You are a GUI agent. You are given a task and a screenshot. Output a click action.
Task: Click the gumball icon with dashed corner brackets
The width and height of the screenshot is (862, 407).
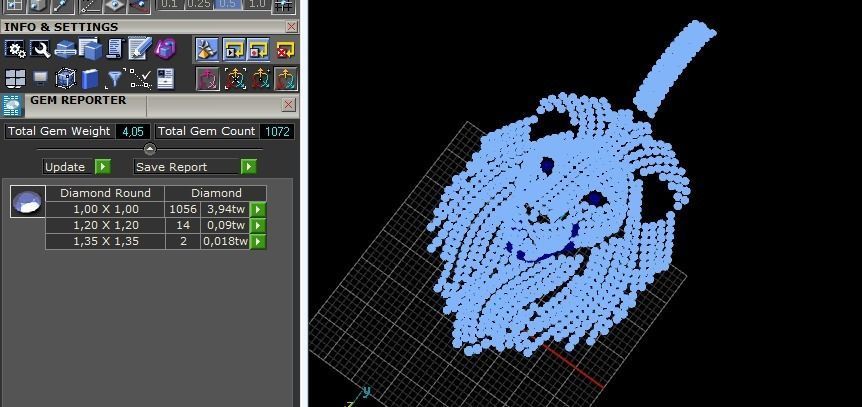pos(235,79)
